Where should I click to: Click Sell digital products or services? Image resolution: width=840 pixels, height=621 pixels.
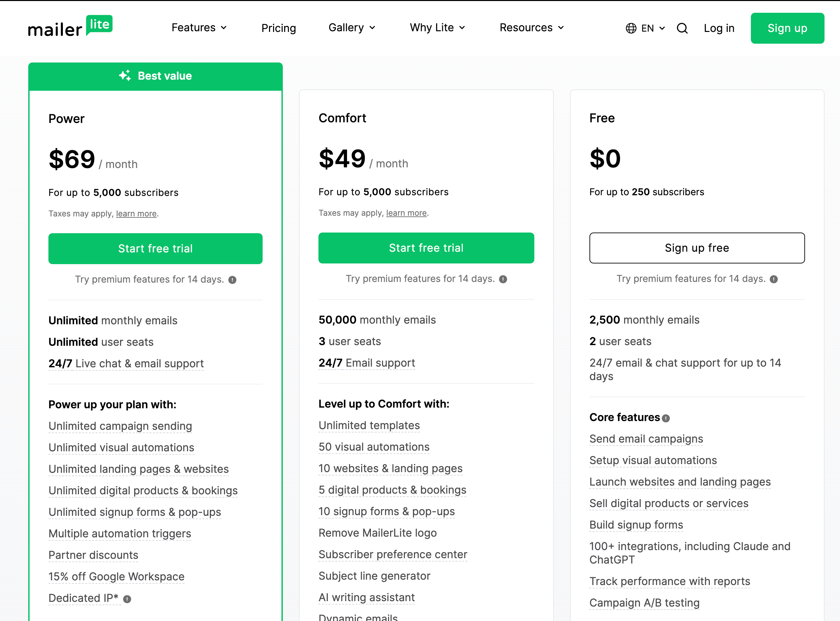[669, 503]
